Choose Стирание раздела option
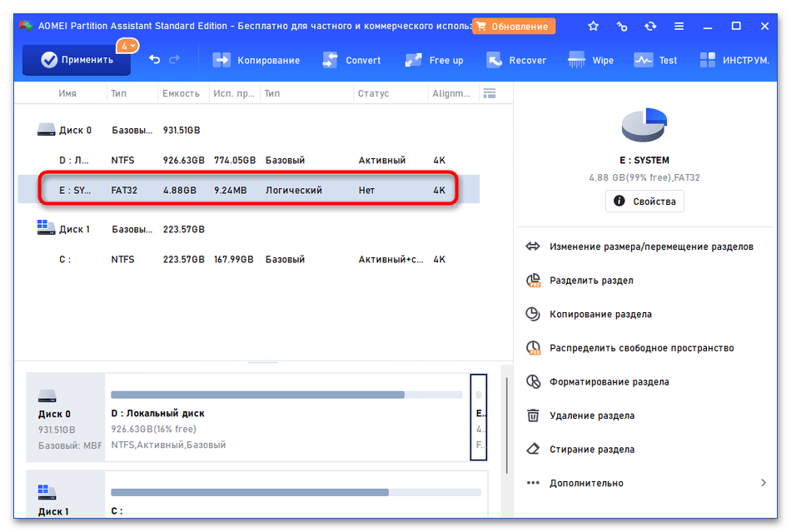The image size is (791, 532). point(592,450)
